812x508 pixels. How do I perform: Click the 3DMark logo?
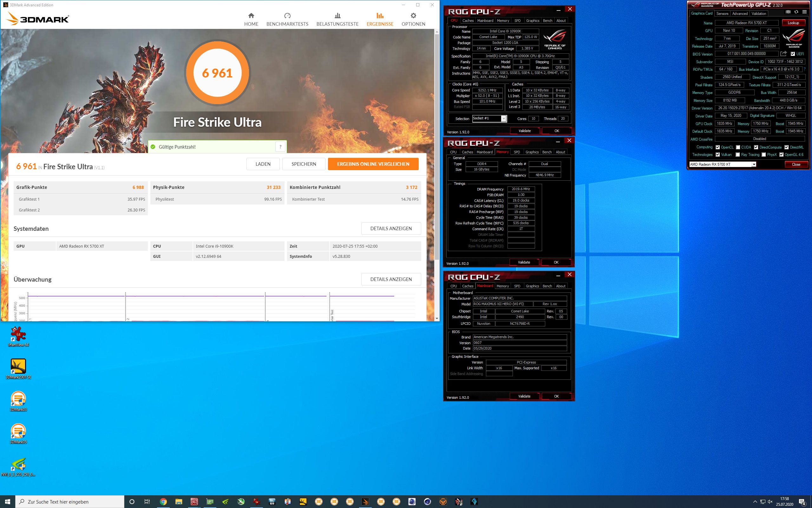(38, 19)
